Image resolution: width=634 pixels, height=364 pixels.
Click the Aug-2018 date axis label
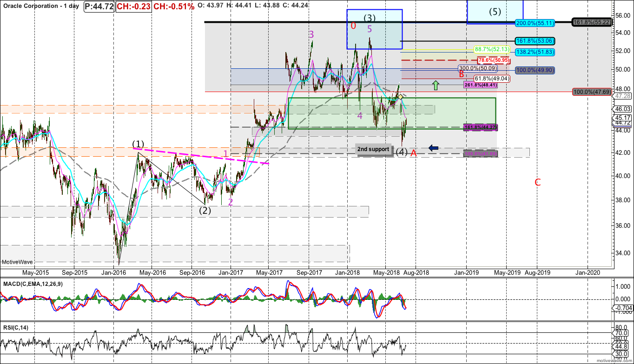(x=416, y=272)
